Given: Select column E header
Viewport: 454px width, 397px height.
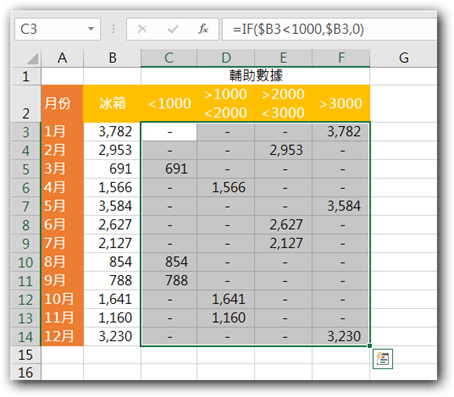Looking at the screenshot, I should [x=283, y=58].
